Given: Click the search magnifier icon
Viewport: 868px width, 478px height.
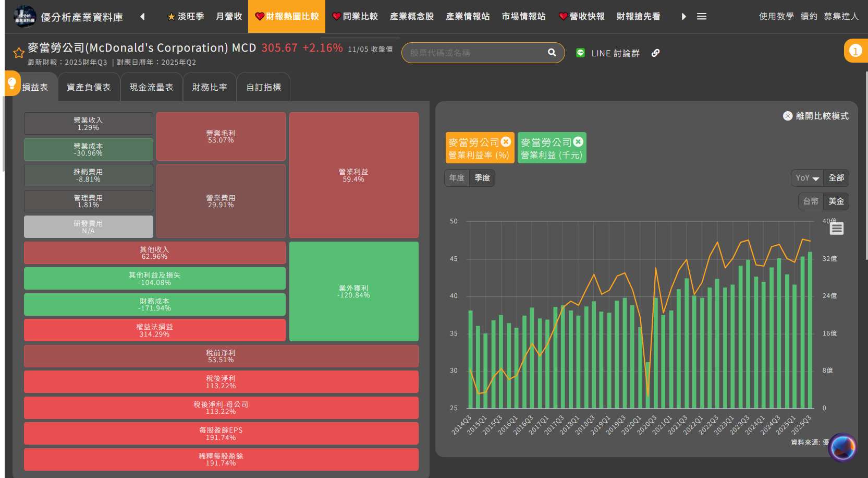Looking at the screenshot, I should tap(552, 53).
